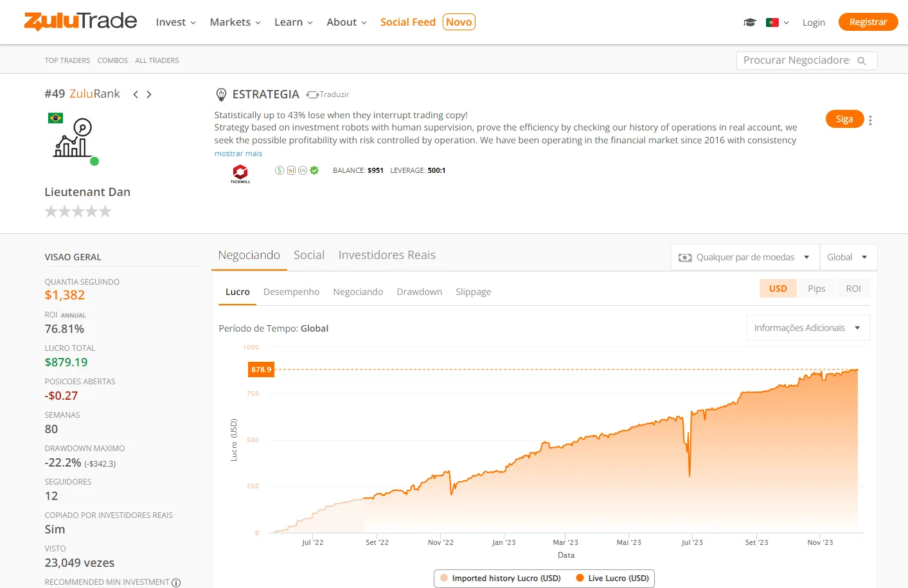Click the green verified checkmark badge

point(314,170)
